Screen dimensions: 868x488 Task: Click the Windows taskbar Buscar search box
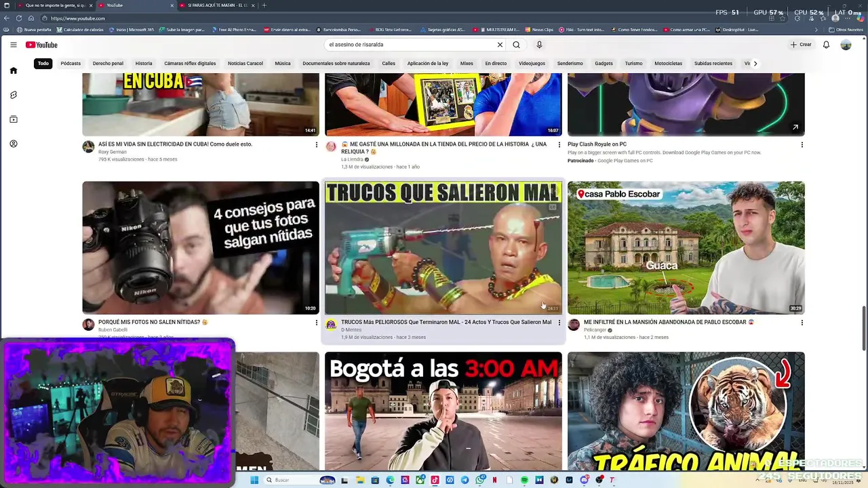(300, 480)
